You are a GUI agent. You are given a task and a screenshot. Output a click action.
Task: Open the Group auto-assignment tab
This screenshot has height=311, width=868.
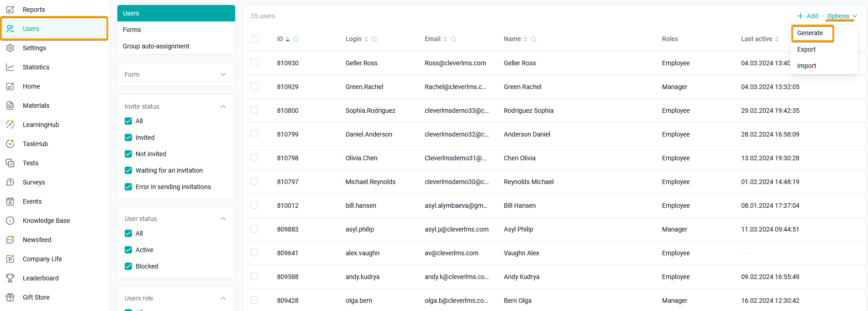click(x=156, y=46)
